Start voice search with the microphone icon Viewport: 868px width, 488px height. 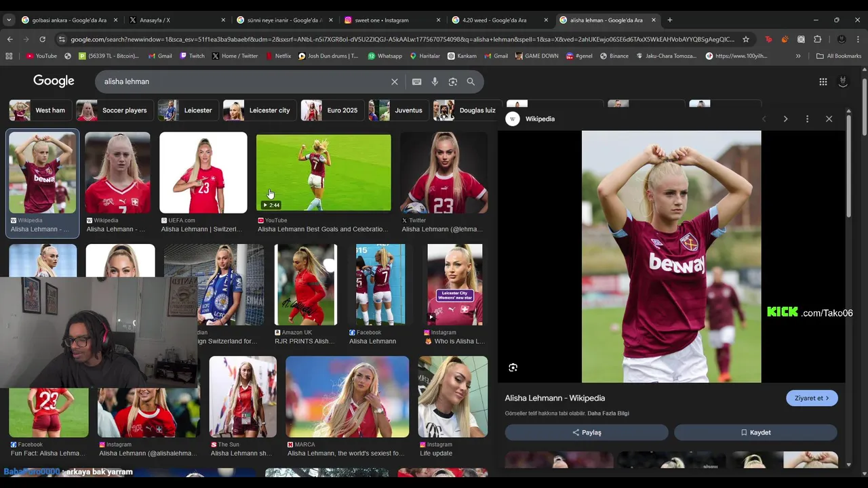435,81
